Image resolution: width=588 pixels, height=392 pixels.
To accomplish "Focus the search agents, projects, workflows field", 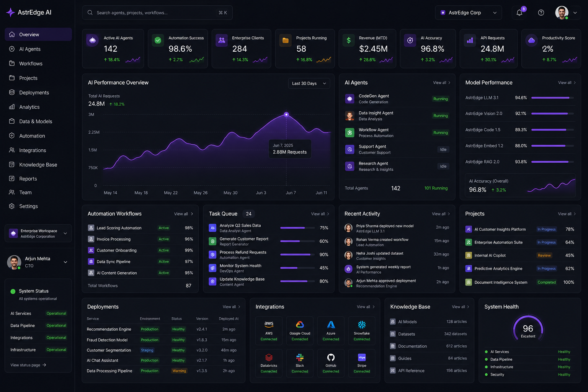I will point(157,13).
